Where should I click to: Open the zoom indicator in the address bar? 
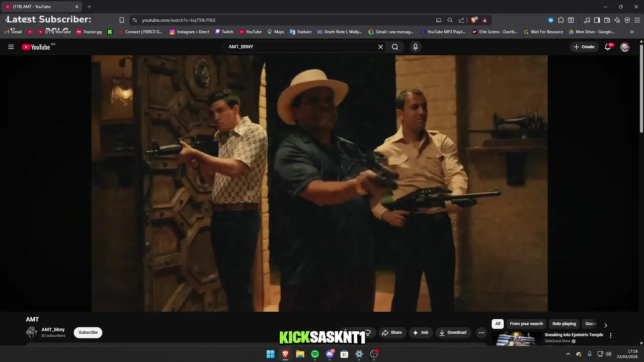[450, 20]
